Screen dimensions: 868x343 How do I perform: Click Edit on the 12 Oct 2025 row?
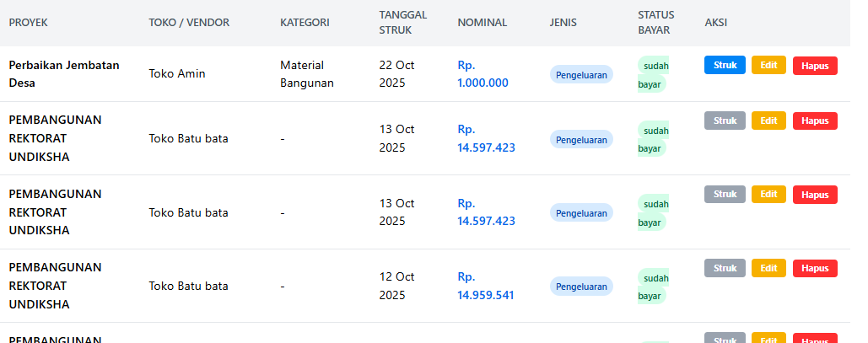tap(768, 268)
